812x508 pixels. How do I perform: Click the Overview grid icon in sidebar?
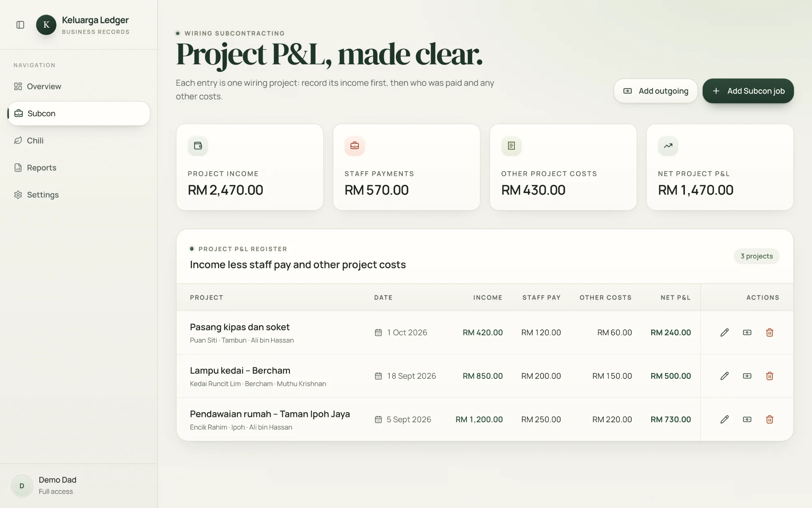(x=18, y=86)
